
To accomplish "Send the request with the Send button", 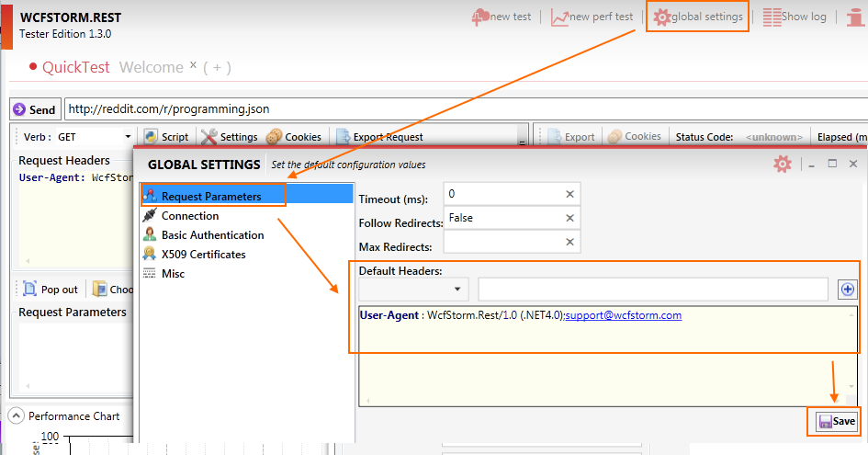I will point(35,109).
